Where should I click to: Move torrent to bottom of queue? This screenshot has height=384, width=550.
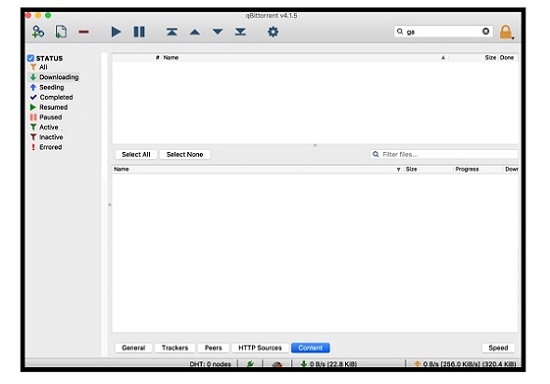[x=240, y=32]
